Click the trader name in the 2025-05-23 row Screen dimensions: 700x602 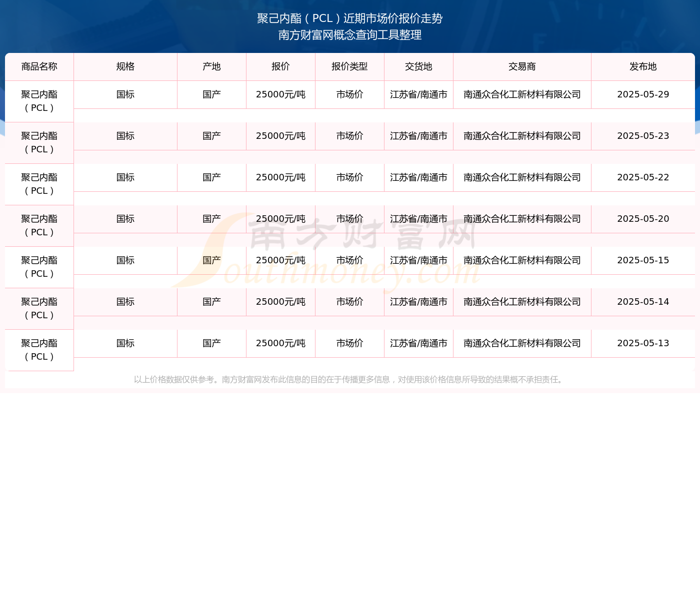522,136
